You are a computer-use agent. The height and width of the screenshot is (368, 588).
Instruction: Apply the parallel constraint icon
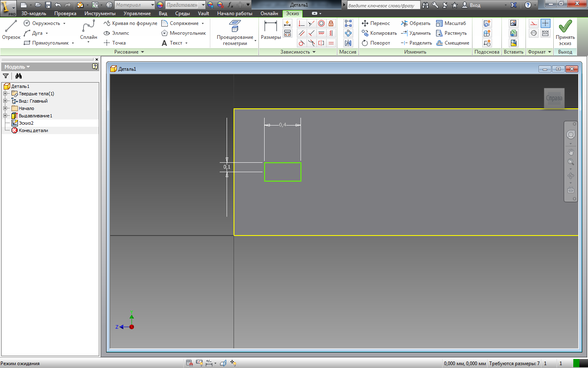[302, 33]
